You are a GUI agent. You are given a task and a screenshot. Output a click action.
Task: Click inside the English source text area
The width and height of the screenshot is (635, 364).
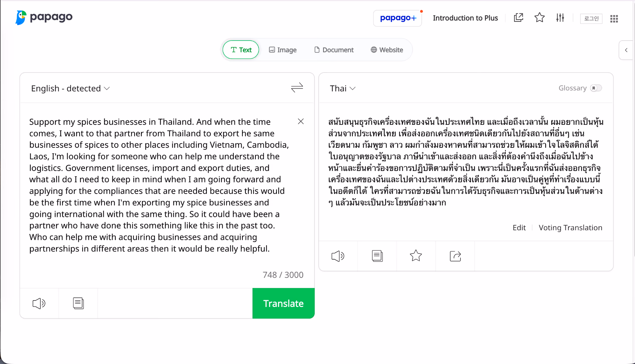pos(160,185)
